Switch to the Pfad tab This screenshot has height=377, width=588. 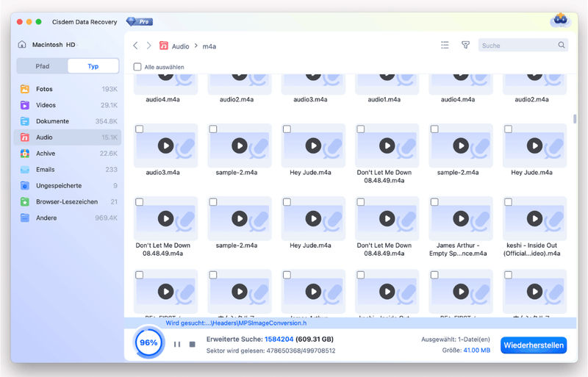pyautogui.click(x=43, y=66)
